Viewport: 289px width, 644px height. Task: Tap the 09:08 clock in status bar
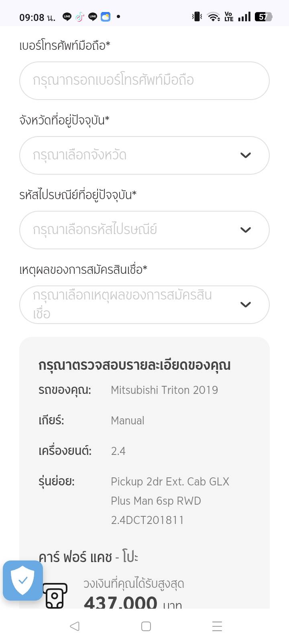37,17
